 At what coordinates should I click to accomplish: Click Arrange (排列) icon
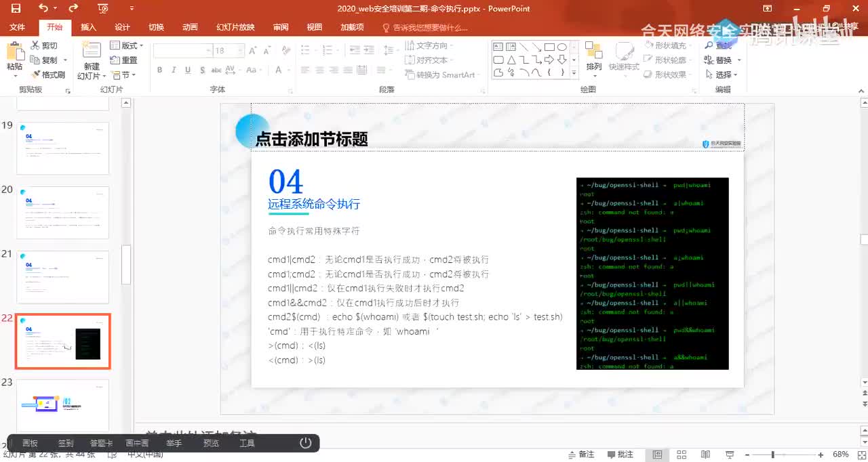tap(594, 51)
